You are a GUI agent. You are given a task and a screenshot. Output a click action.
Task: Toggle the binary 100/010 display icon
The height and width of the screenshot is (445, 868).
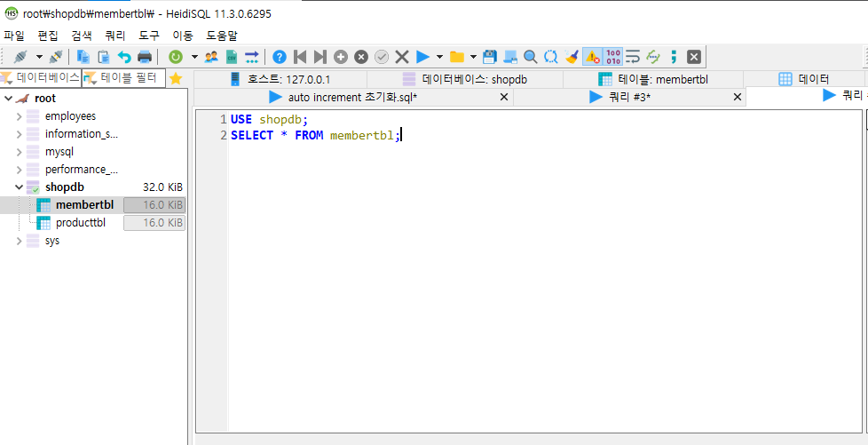612,57
